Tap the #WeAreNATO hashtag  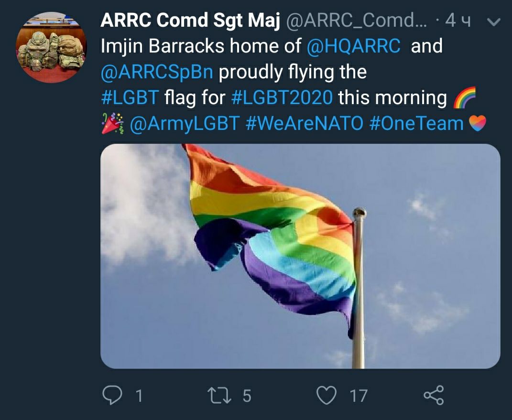click(x=305, y=124)
